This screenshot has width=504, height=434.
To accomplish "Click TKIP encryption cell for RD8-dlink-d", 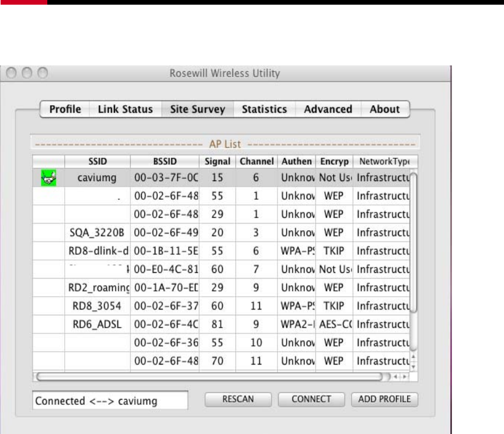I will pos(334,251).
